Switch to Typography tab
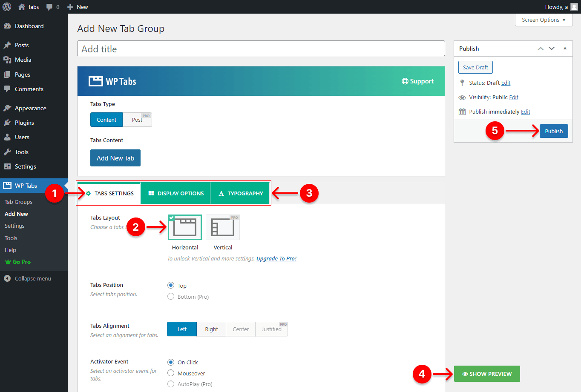Image resolution: width=581 pixels, height=392 pixels. coord(240,193)
